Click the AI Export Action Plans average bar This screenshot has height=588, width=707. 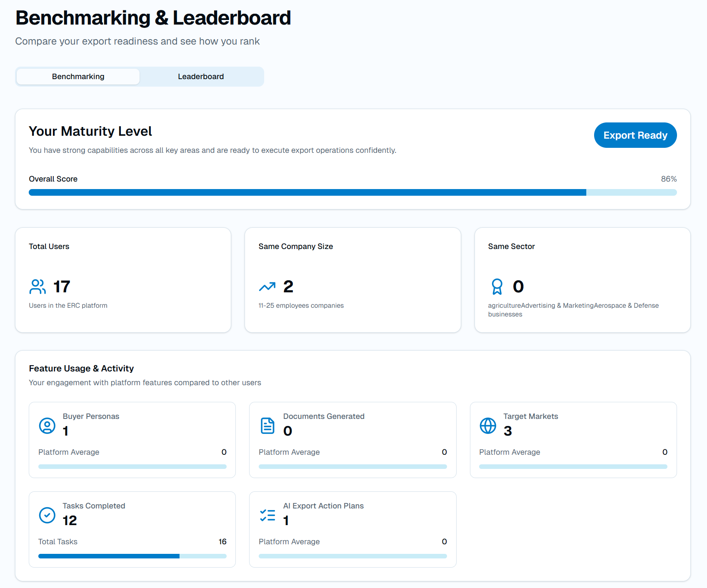(x=353, y=556)
